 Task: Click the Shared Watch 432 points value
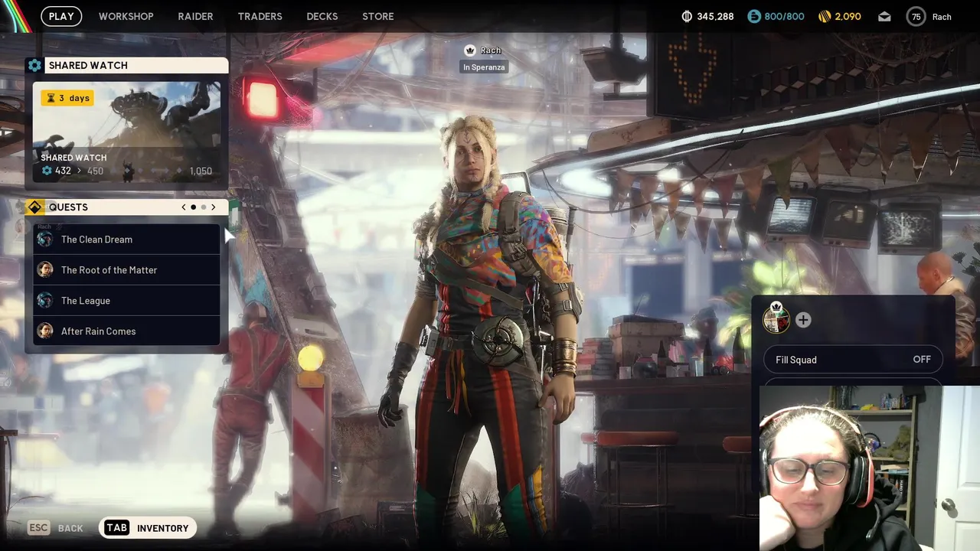pyautogui.click(x=63, y=171)
